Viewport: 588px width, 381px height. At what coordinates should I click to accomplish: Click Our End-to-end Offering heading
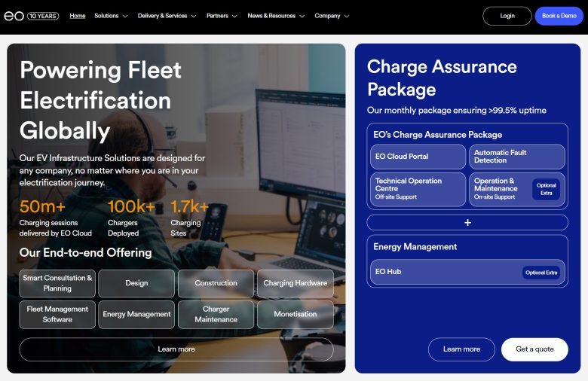(x=85, y=252)
